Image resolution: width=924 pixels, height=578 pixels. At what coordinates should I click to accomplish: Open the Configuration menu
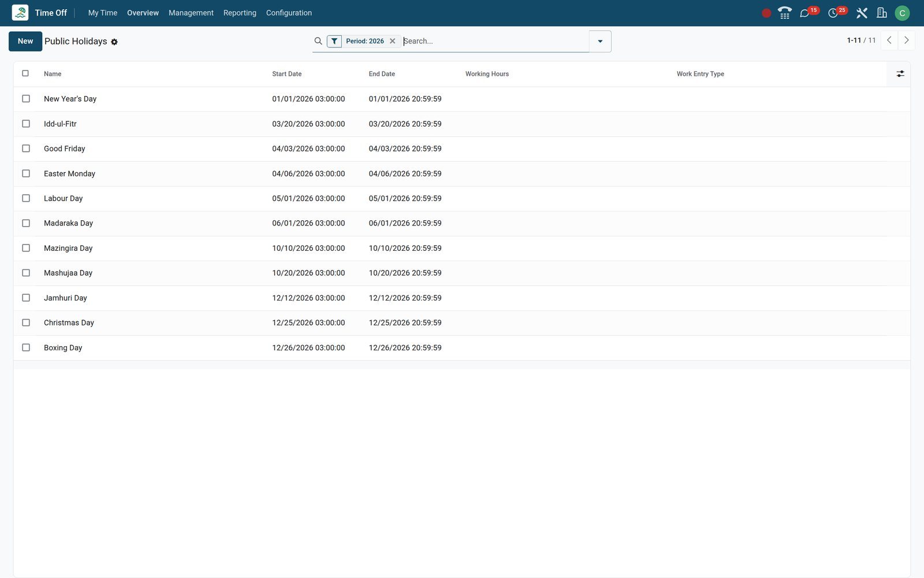tap(289, 13)
